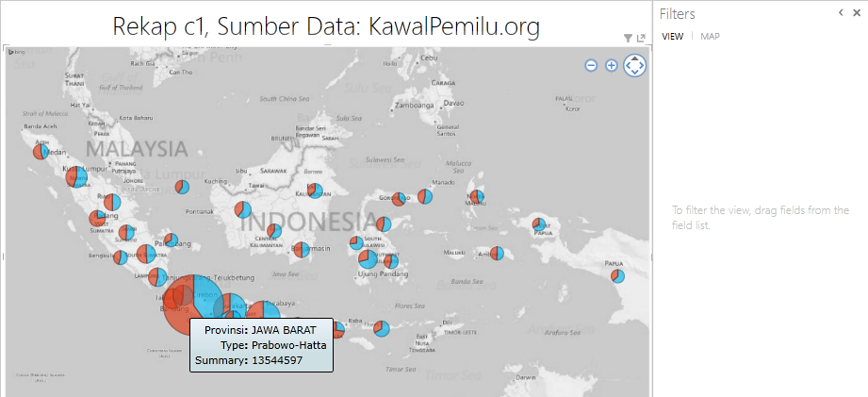Switch to the MAP filter tab
The width and height of the screenshot is (868, 397).
pos(710,36)
